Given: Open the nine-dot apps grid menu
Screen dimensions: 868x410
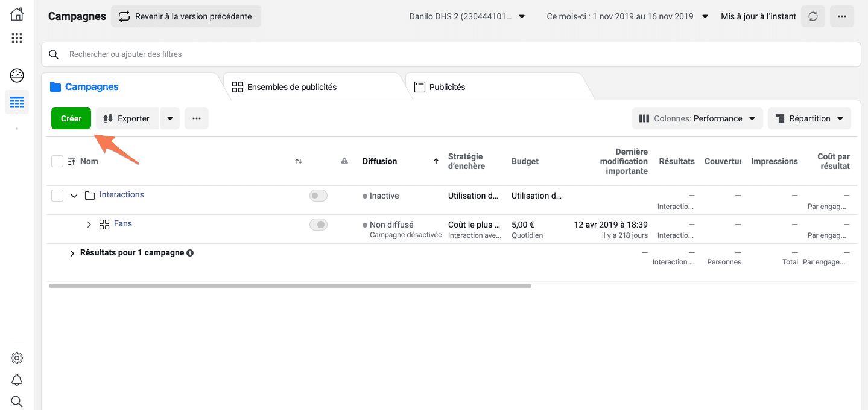Looking at the screenshot, I should pos(17,39).
